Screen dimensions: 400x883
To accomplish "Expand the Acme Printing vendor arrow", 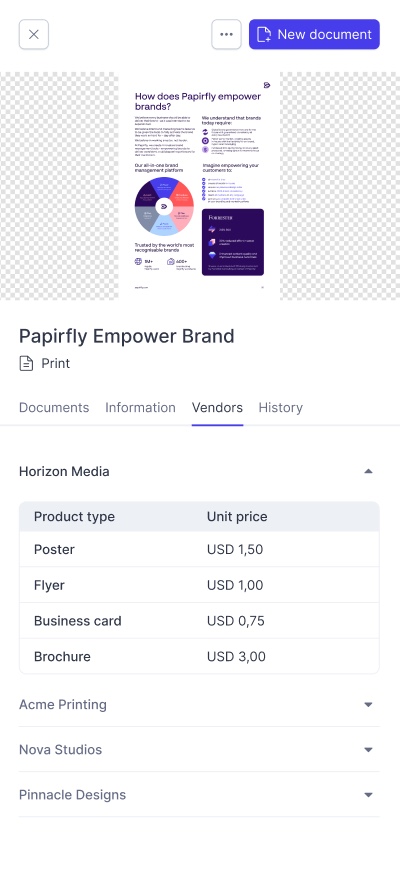I will 368,704.
